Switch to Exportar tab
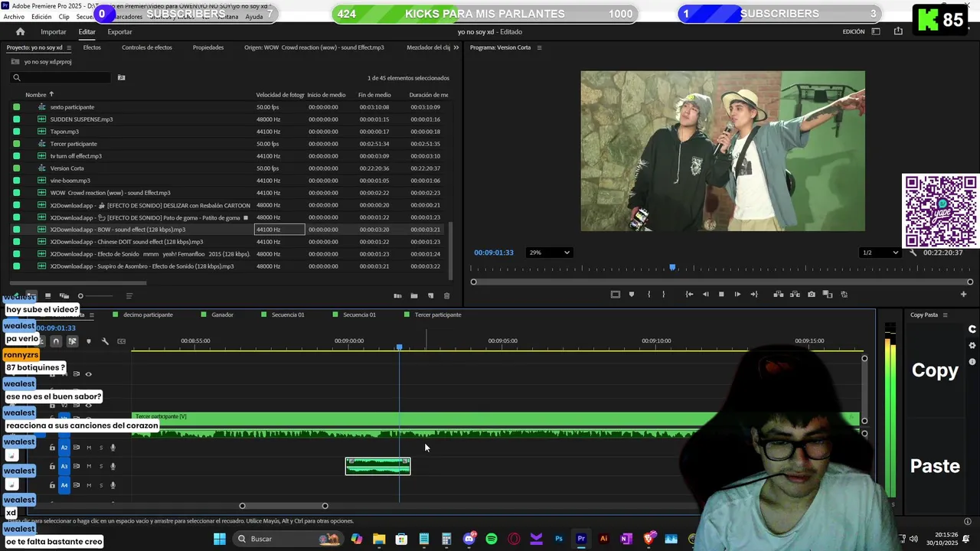The height and width of the screenshot is (551, 980). coord(119,32)
